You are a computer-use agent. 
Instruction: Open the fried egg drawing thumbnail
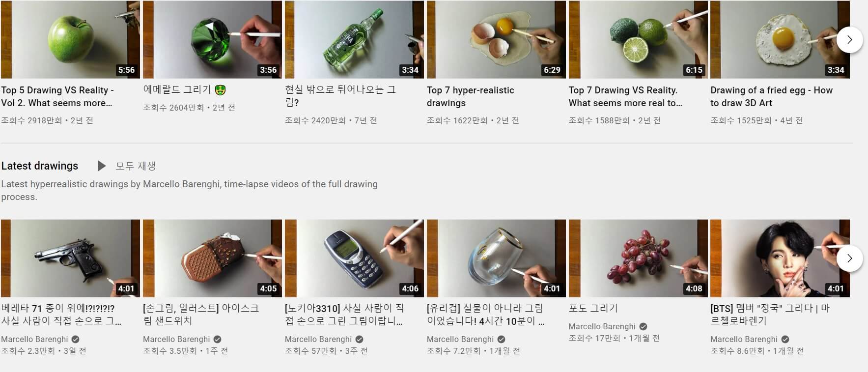[780, 39]
